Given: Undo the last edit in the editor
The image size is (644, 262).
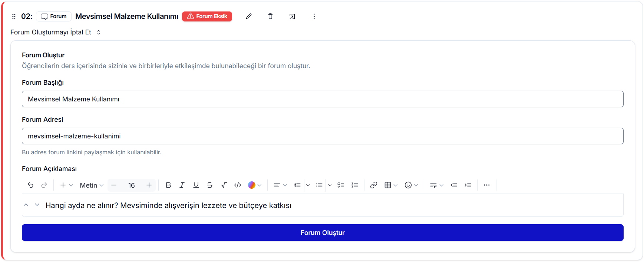Looking at the screenshot, I should coord(30,185).
